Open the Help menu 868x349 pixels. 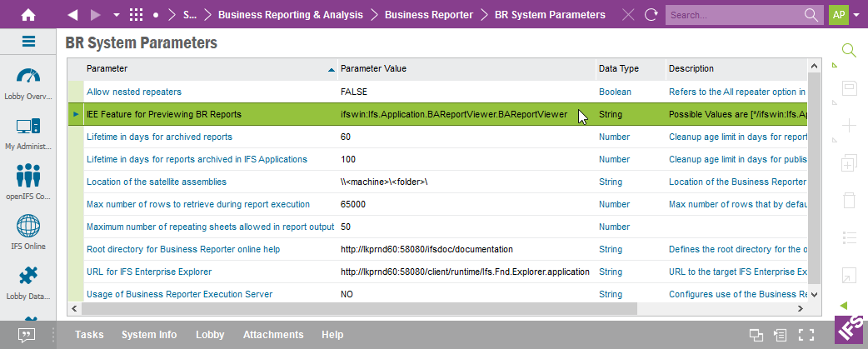click(x=332, y=335)
